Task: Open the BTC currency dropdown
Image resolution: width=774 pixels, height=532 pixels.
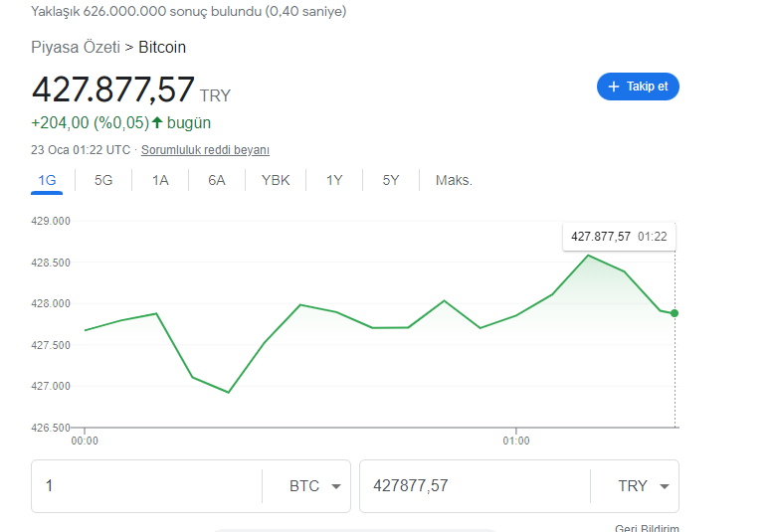Action: [315, 486]
